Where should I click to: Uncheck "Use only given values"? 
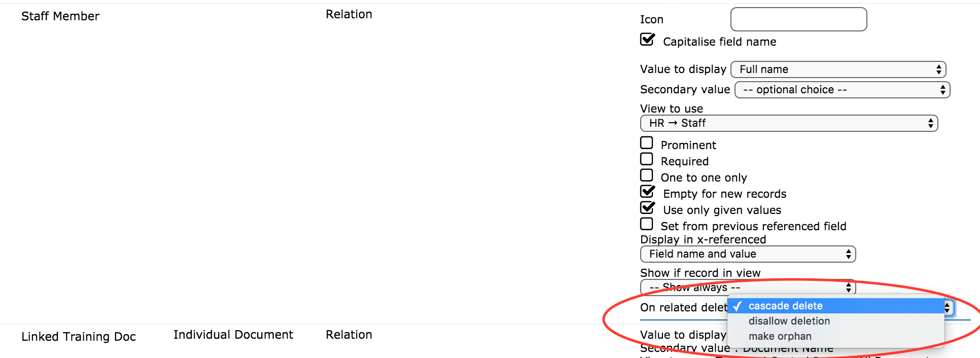[647, 207]
